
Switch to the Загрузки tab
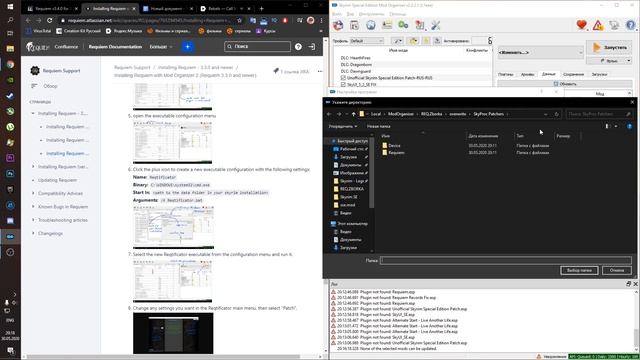[x=599, y=74]
